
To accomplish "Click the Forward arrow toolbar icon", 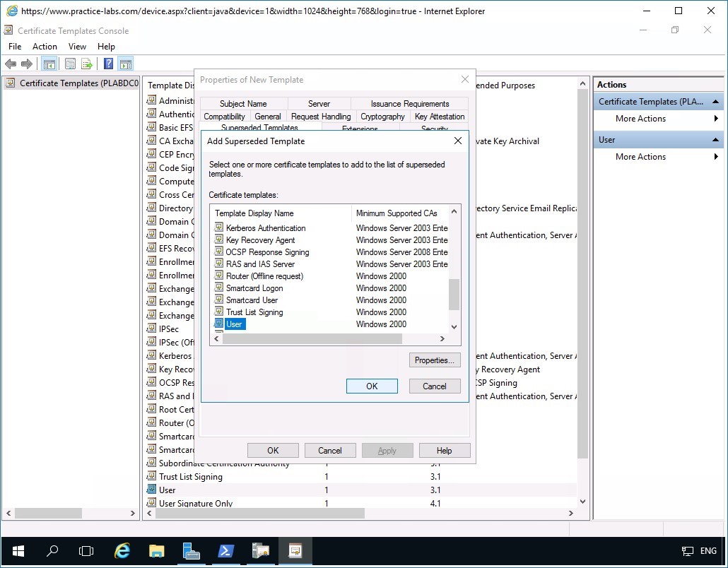I will pyautogui.click(x=27, y=64).
